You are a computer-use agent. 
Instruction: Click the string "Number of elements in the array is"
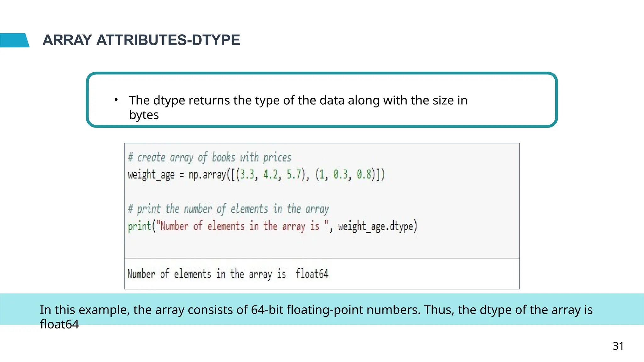pos(242,226)
